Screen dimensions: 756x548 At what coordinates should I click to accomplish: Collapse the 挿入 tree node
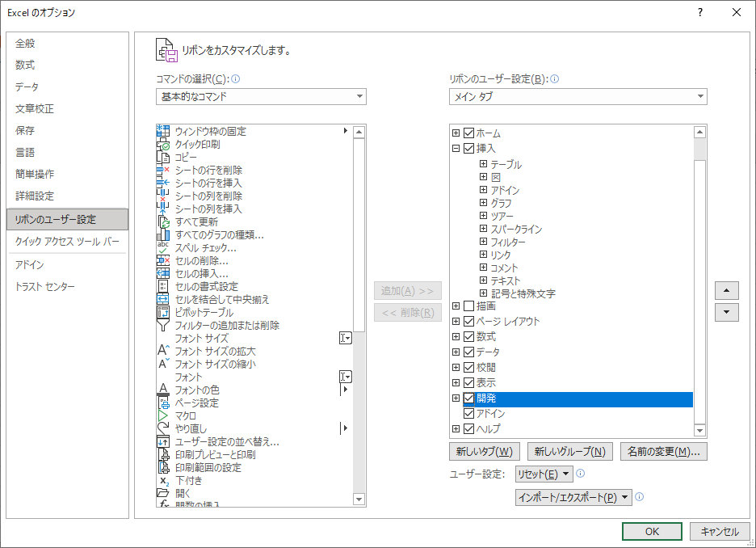pos(456,148)
